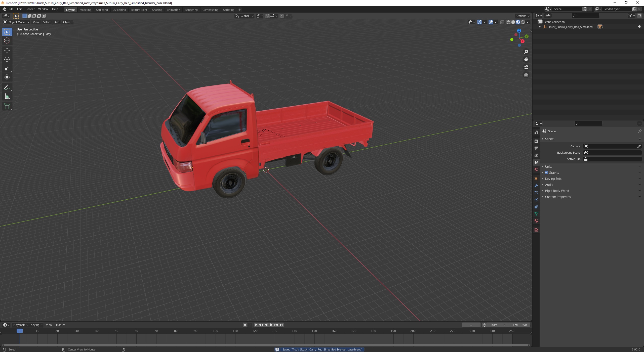Open the File menu
This screenshot has width=644, height=352.
point(11,9)
